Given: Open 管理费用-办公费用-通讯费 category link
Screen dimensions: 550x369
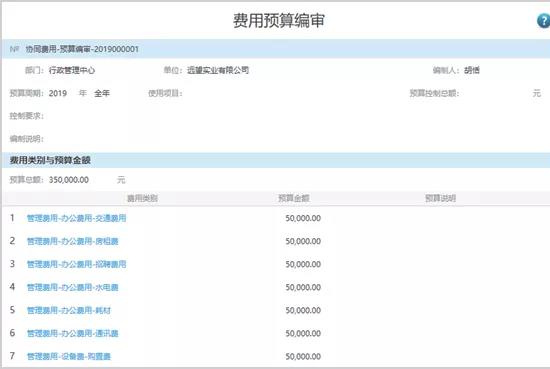Looking at the screenshot, I should [73, 333].
